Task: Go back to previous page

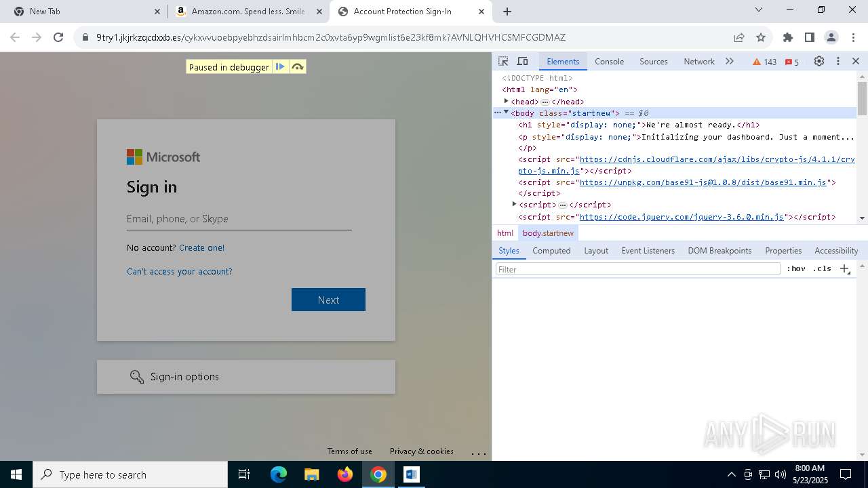Action: 15,37
